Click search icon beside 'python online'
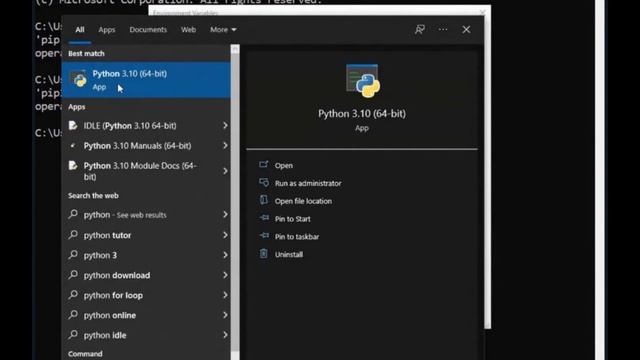 tap(73, 314)
